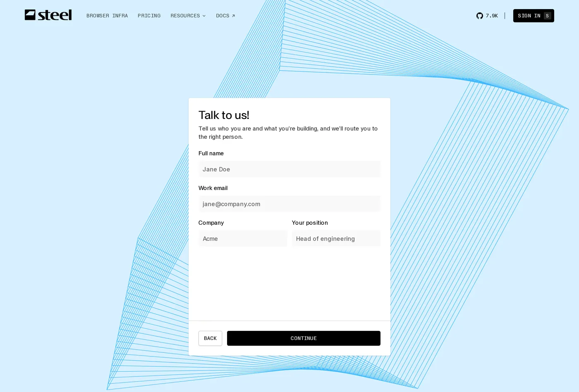The image size is (579, 392).
Task: Click the Back button
Action: [x=210, y=338]
